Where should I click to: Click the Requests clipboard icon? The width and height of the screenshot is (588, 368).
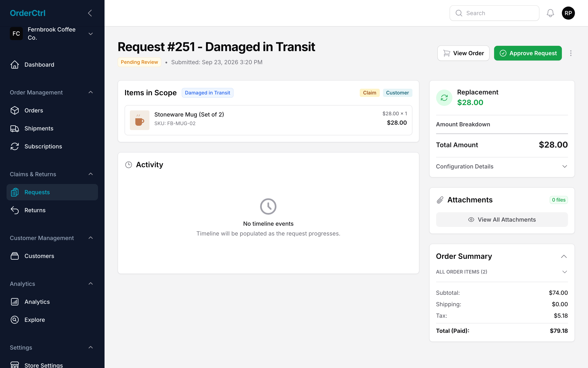pos(14,192)
